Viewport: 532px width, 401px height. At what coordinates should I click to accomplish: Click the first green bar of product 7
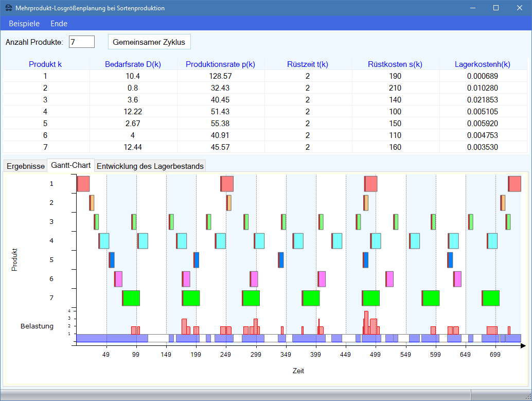[x=131, y=298]
